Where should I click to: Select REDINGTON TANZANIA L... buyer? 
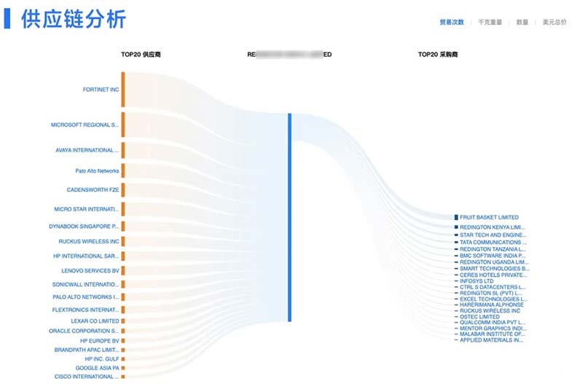pos(493,249)
